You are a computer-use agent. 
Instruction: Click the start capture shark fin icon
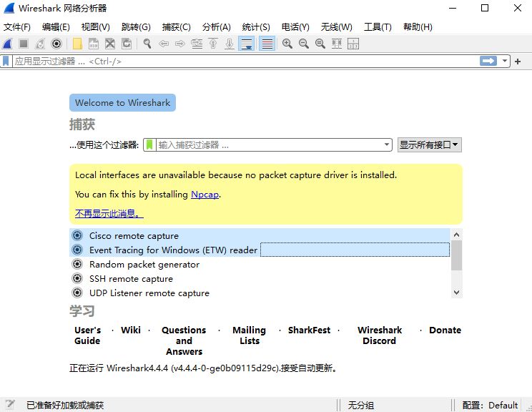8,44
